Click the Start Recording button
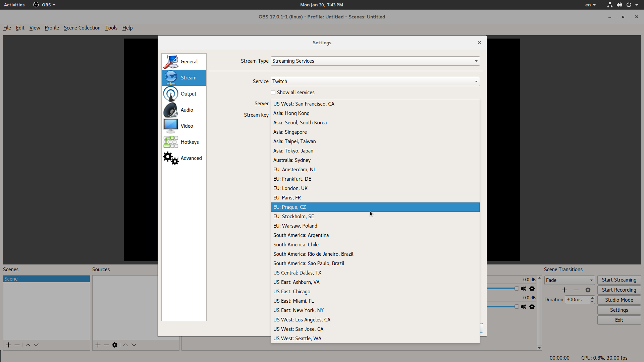 coord(619,290)
